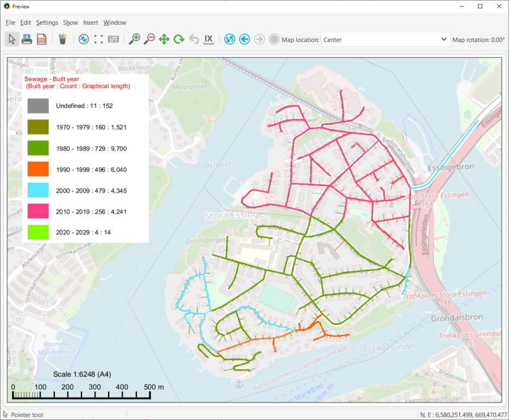Click the blue refresh map icon
Image resolution: width=509 pixels, height=420 pixels.
230,39
